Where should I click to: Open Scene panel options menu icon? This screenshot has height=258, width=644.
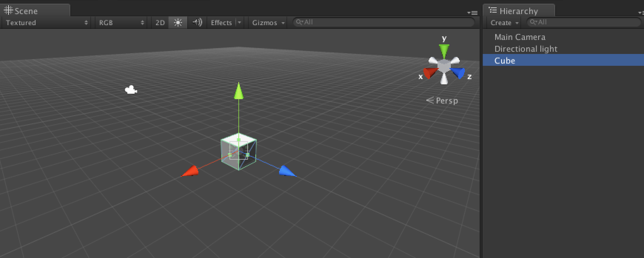pos(472,13)
